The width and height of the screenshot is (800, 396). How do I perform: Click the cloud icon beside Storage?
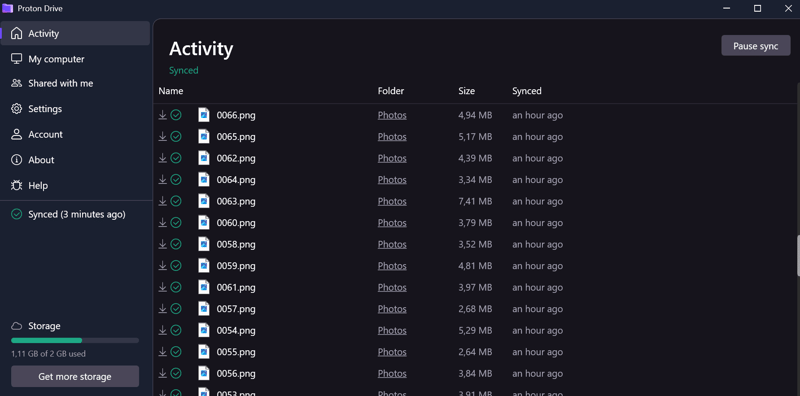[x=17, y=326]
